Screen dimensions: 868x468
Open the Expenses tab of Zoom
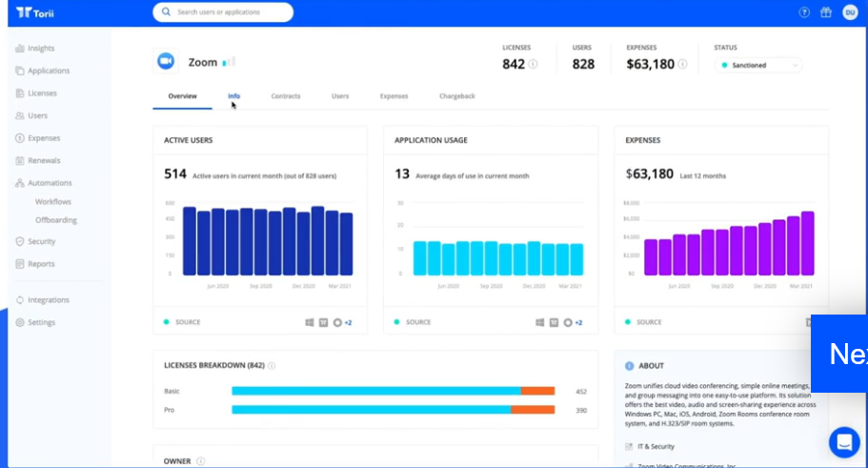(394, 96)
